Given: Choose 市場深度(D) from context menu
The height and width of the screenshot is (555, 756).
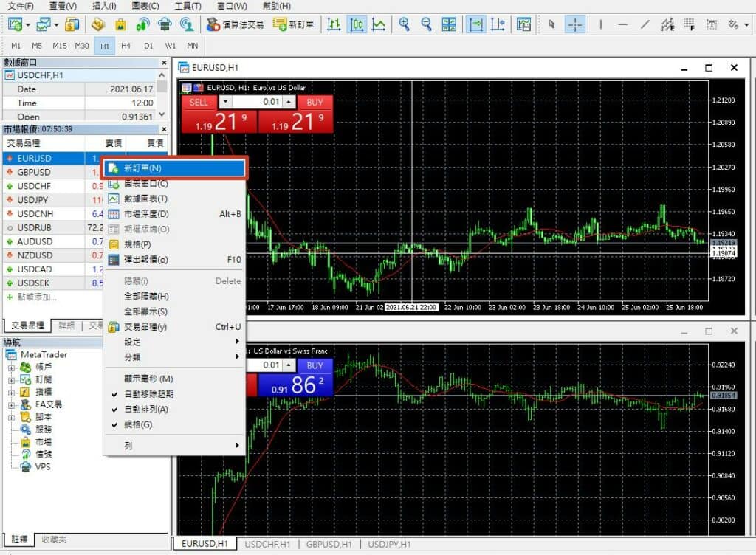Looking at the screenshot, I should tap(174, 214).
